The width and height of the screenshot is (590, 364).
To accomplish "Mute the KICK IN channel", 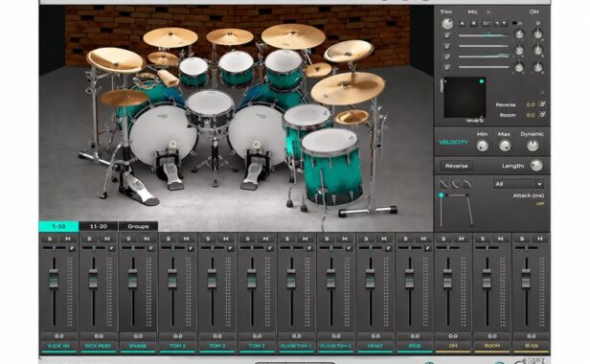I will click(x=68, y=239).
